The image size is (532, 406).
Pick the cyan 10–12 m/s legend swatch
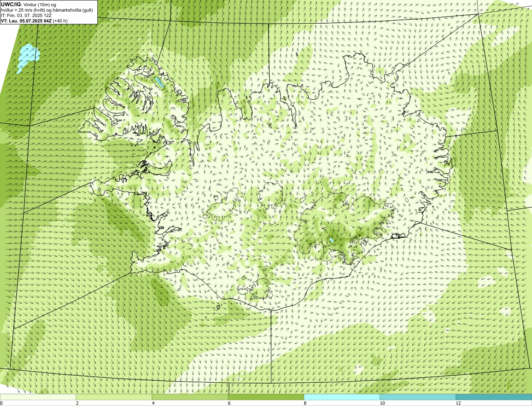coord(418,397)
